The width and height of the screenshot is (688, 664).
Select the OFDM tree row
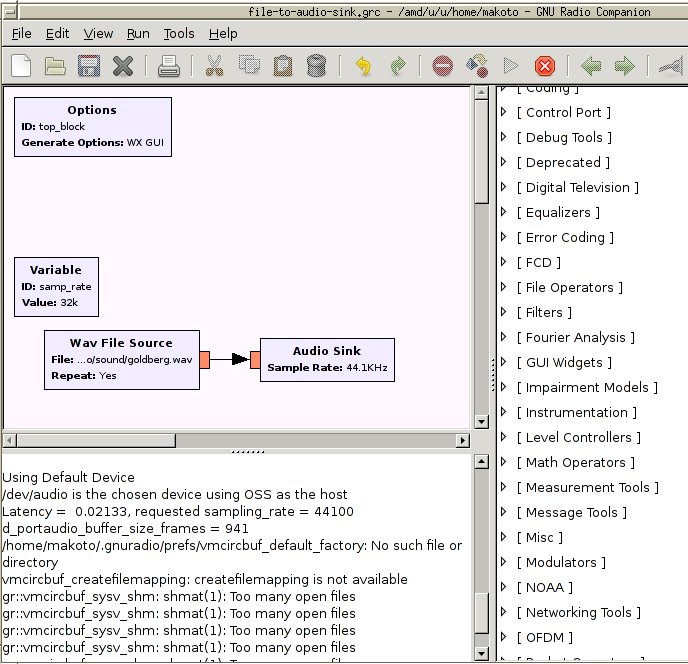tap(593, 637)
